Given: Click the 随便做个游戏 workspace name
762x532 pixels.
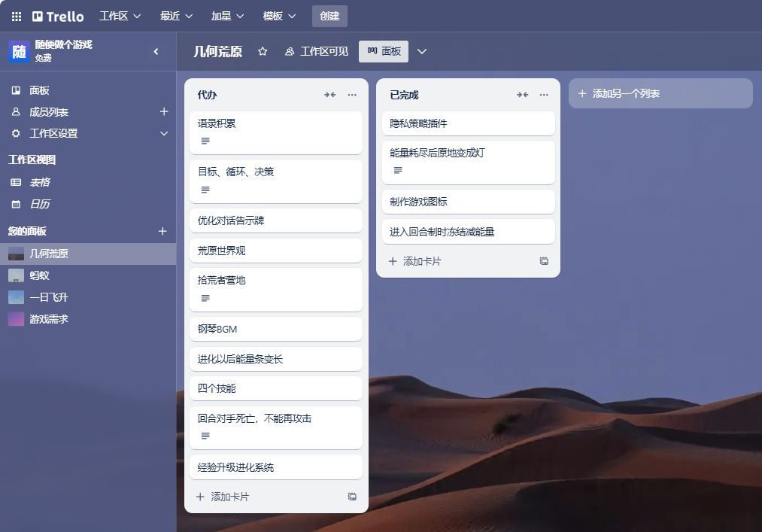Looking at the screenshot, I should pyautogui.click(x=64, y=44).
